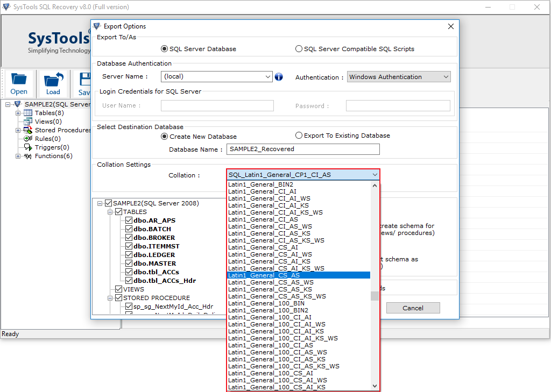Viewport: 551px width, 392px height.
Task: Click the Password input field
Action: click(398, 106)
